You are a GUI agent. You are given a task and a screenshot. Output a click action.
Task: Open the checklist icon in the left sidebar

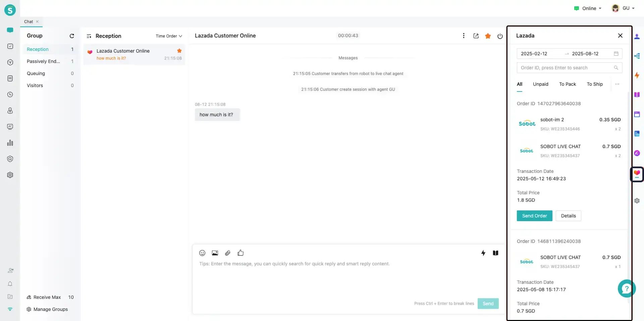[x=10, y=46]
